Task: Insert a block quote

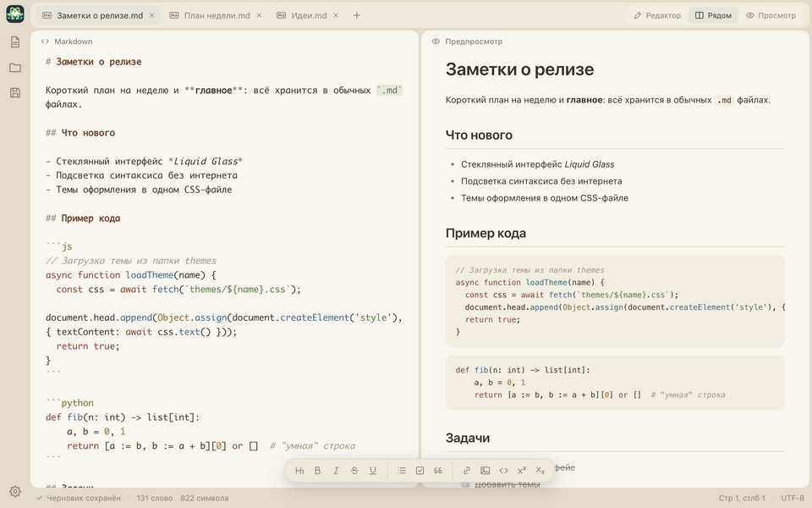Action: (438, 470)
